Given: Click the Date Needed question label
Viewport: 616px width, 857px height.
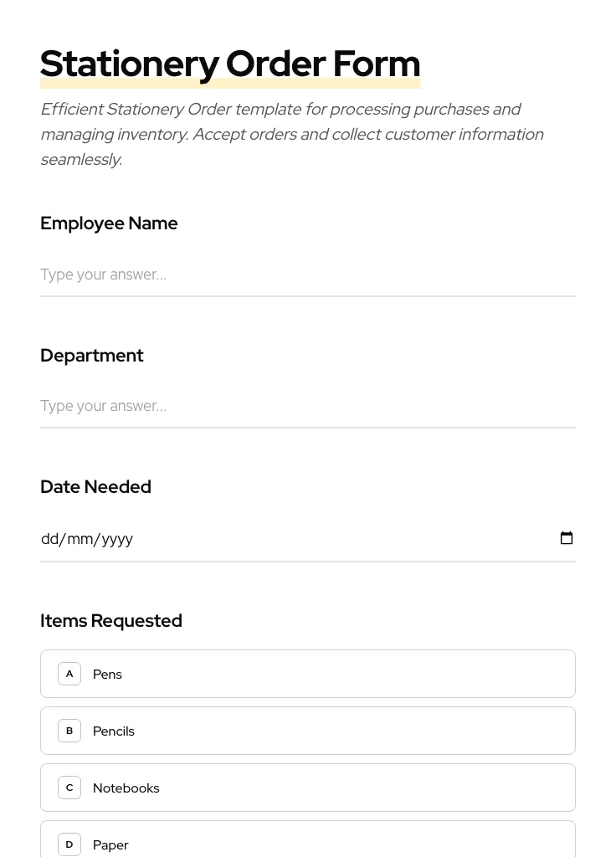Looking at the screenshot, I should [95, 487].
